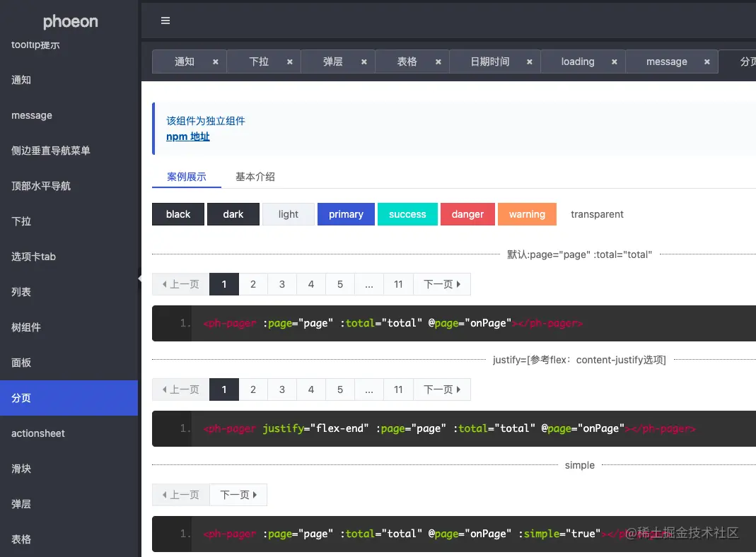Open 表格 in the sidebar
Screen dimensions: 756x557
pos(69,539)
